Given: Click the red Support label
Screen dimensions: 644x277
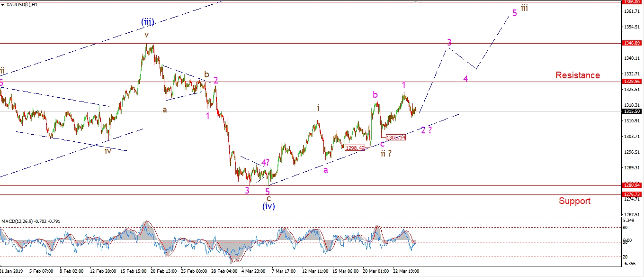Looking at the screenshot, I should tap(574, 201).
